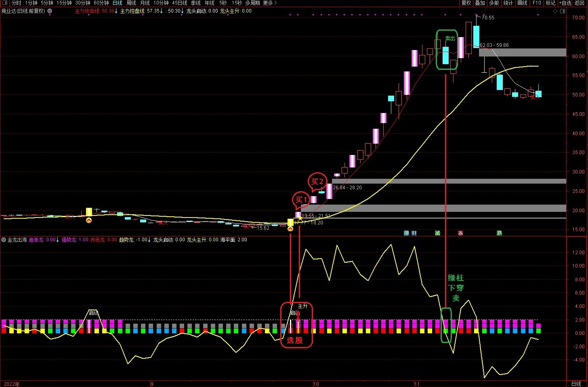
Task: Expand the 更多 periods menu
Action: [x=270, y=3]
